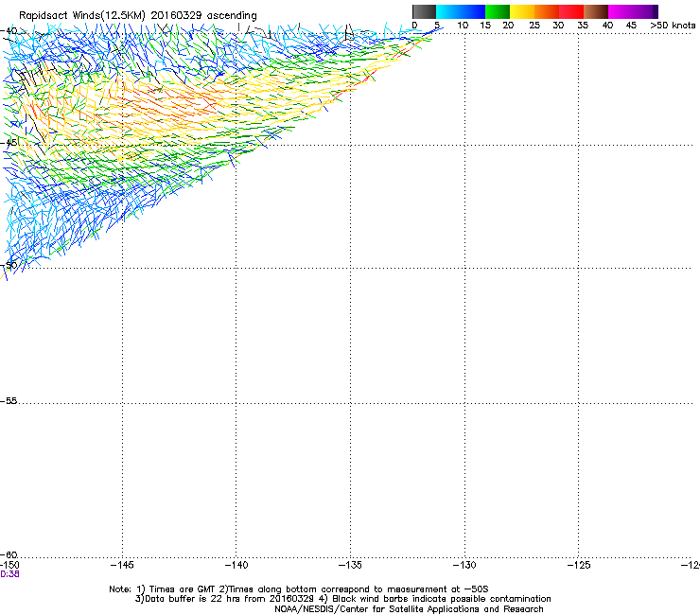
Task: Click the -140 longitude axis label
Action: (236, 565)
